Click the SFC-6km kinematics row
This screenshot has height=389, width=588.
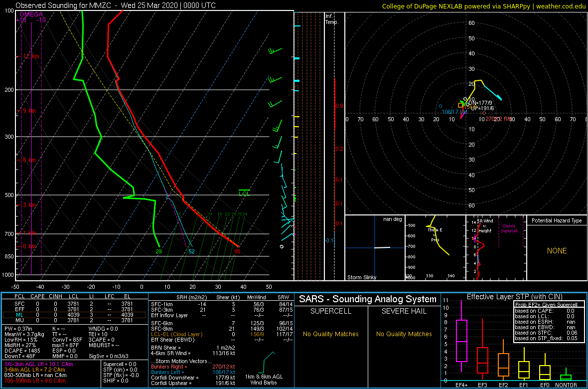(x=221, y=323)
